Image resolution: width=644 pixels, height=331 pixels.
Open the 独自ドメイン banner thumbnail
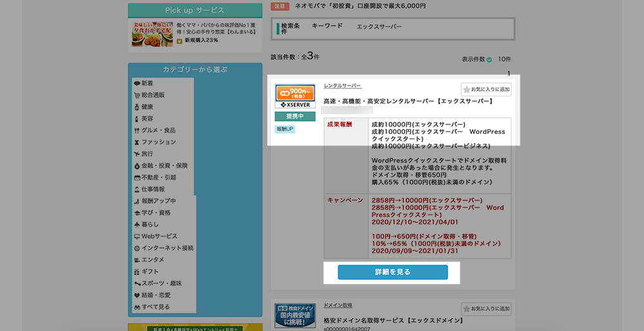[x=295, y=316]
